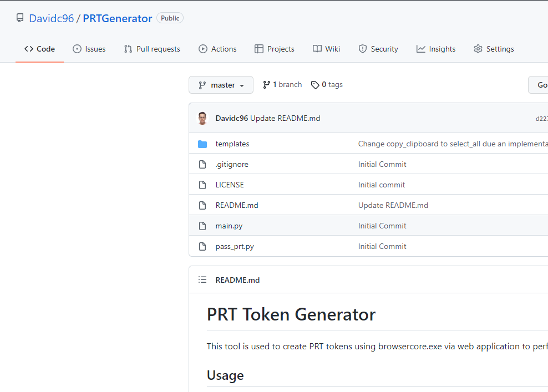Open the Davidc96 owner profile link

click(x=52, y=18)
